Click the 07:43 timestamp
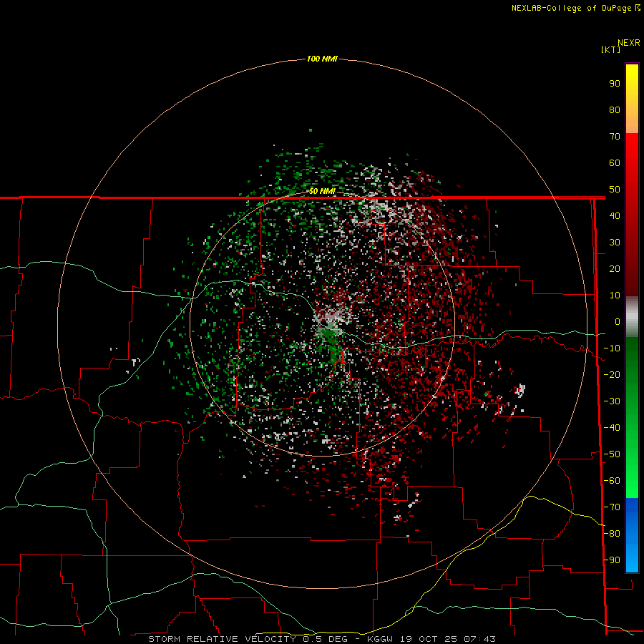Viewport: 644px width, 644px height. click(479, 639)
